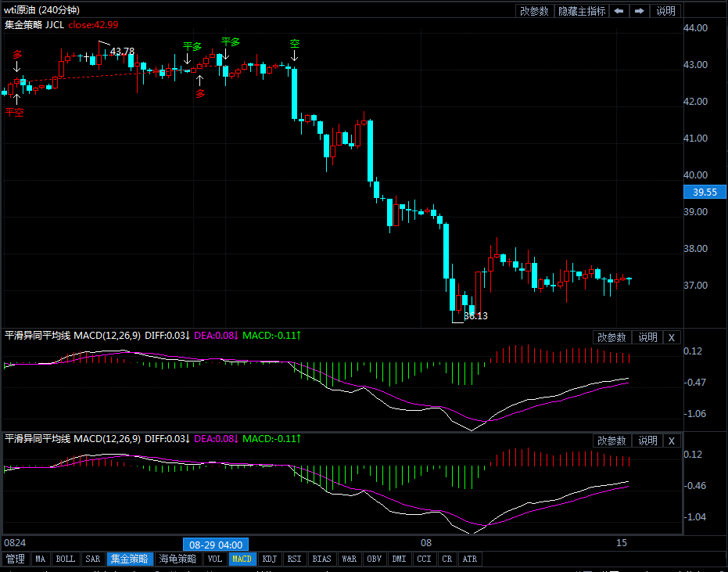This screenshot has width=728, height=572.
Task: Open the 管理 indicator manager tab
Action: [15, 559]
